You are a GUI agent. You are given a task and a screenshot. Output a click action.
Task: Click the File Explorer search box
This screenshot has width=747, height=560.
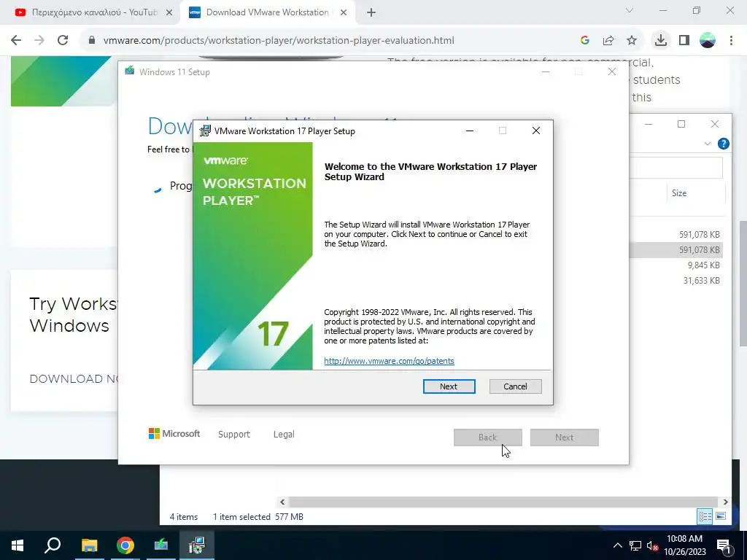[x=676, y=167]
